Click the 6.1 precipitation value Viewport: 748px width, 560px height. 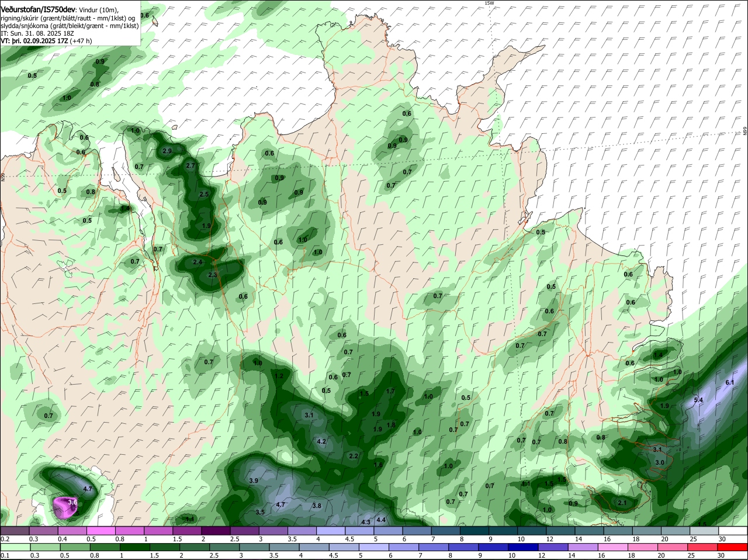[x=729, y=382]
